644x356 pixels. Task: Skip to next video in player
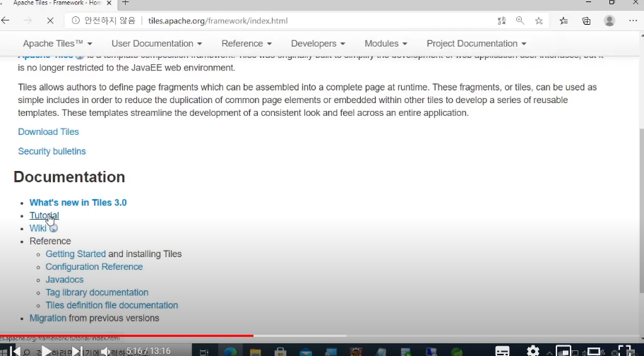tap(77, 351)
